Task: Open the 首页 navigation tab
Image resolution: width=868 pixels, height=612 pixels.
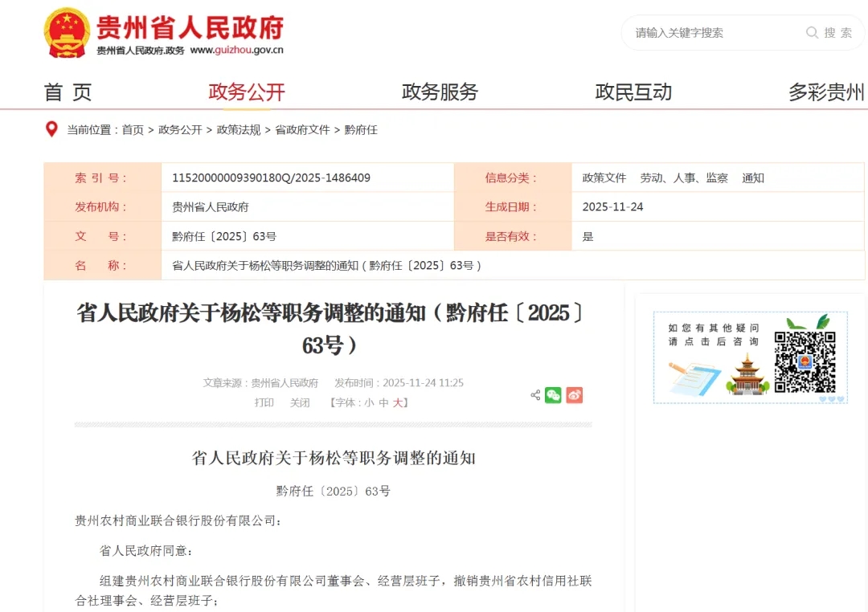Action: [x=68, y=92]
